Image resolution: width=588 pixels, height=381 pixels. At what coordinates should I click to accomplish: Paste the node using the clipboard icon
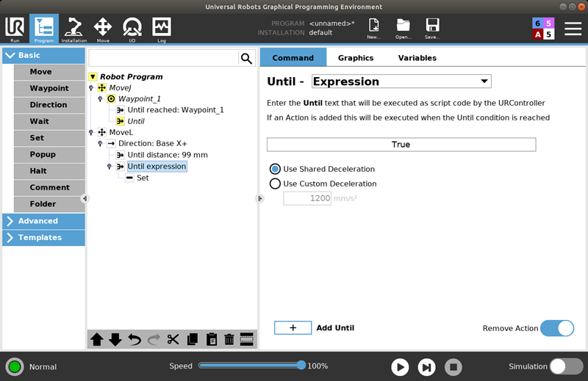click(211, 339)
